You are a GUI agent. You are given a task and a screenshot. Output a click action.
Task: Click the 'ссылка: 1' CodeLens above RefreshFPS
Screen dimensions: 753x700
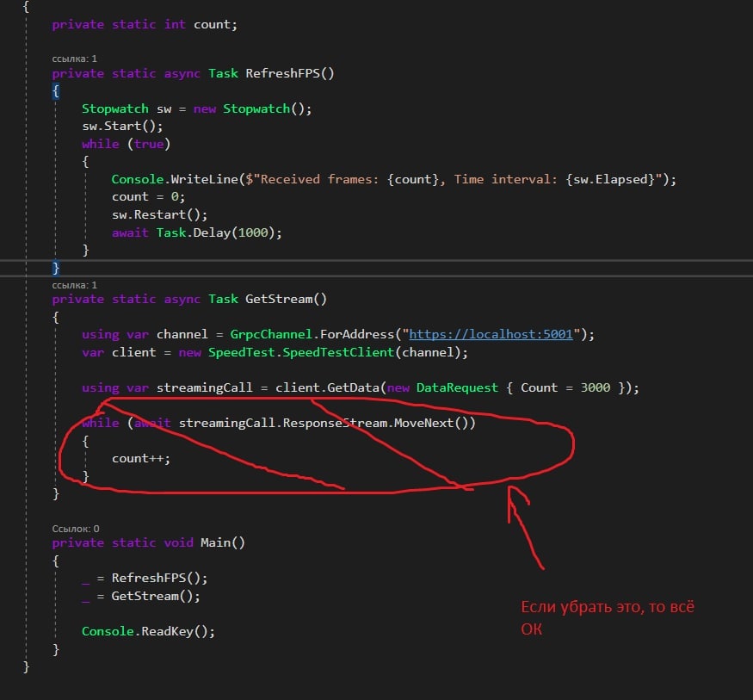(x=74, y=59)
